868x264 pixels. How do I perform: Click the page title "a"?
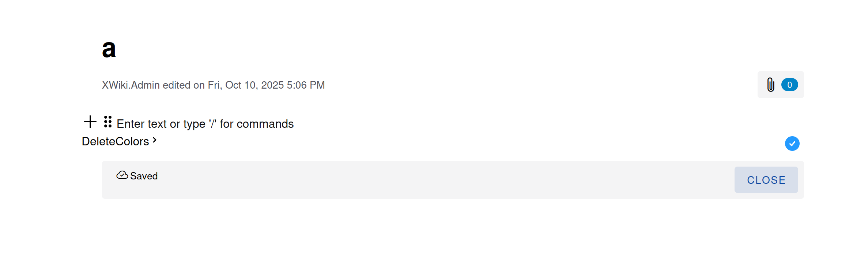(x=109, y=49)
